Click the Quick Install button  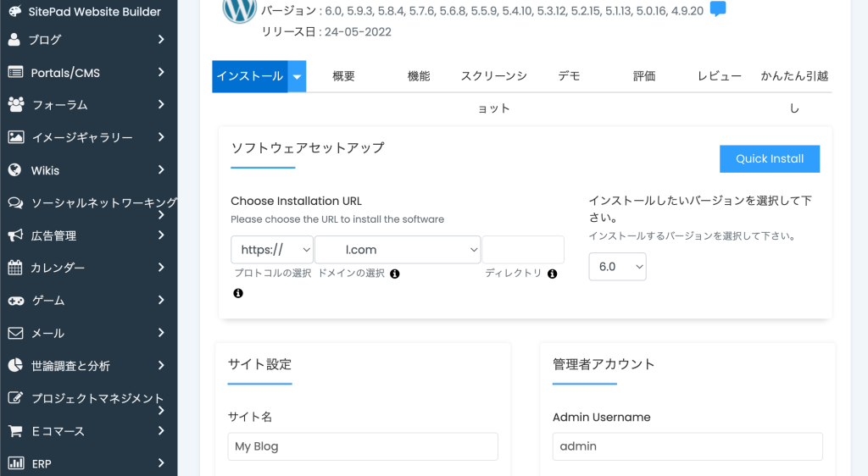[770, 158]
